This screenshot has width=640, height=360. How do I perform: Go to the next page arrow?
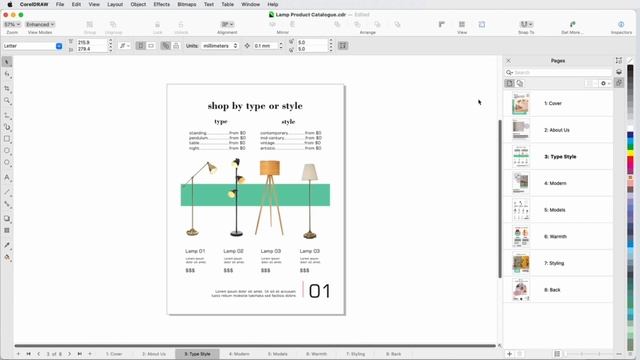point(69,354)
